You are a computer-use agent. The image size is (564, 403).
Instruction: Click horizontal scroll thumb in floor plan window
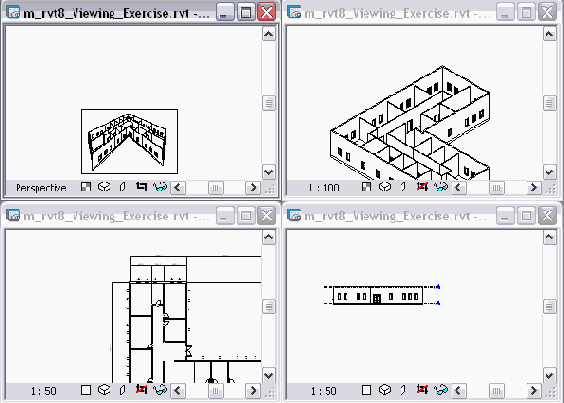[x=215, y=391]
